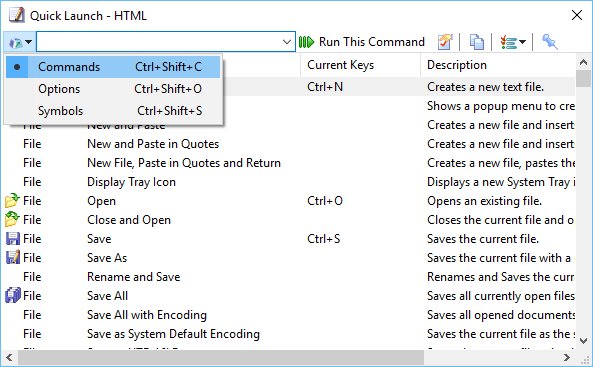This screenshot has width=593, height=367.
Task: Select Options in the popup menu
Action: coord(113,89)
